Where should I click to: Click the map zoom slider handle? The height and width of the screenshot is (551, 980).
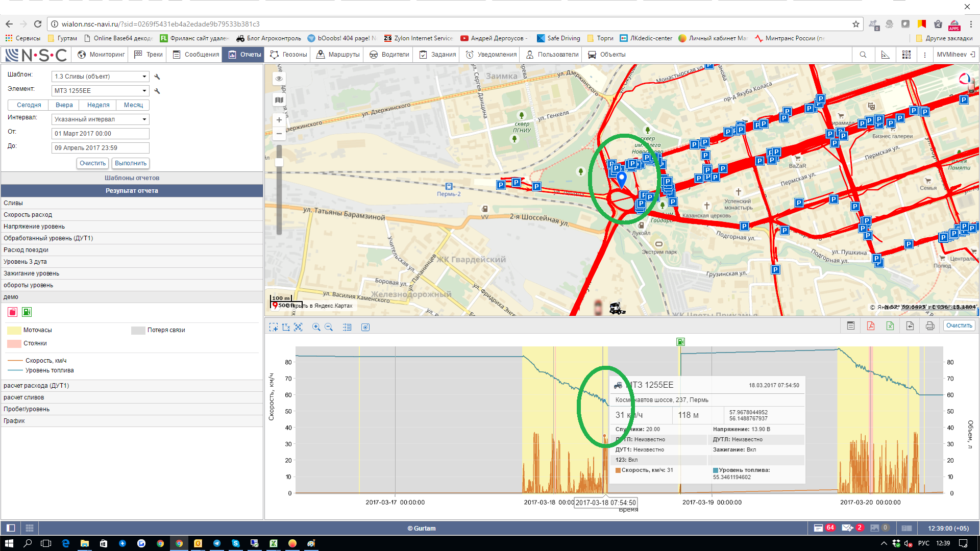[279, 162]
